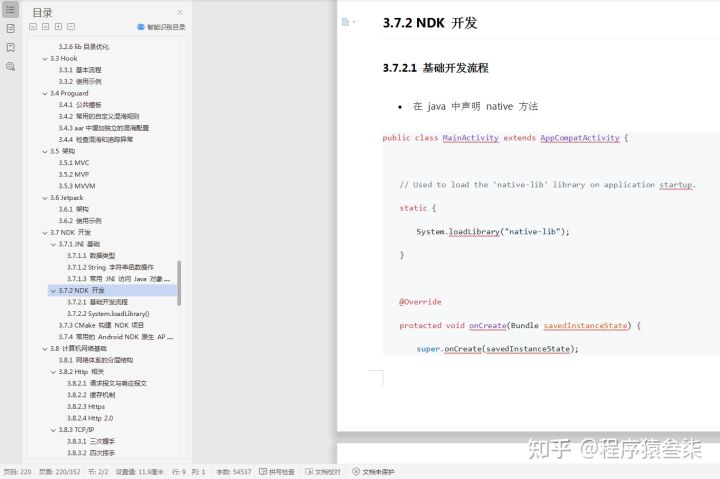720x479 pixels.
Task: Select 3.6.2 使用示例 in outline
Action: 80,221
